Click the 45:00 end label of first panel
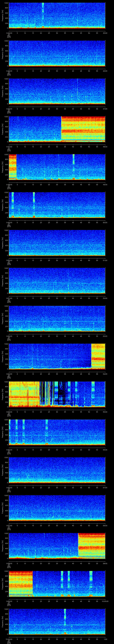 (x=105, y=33)
